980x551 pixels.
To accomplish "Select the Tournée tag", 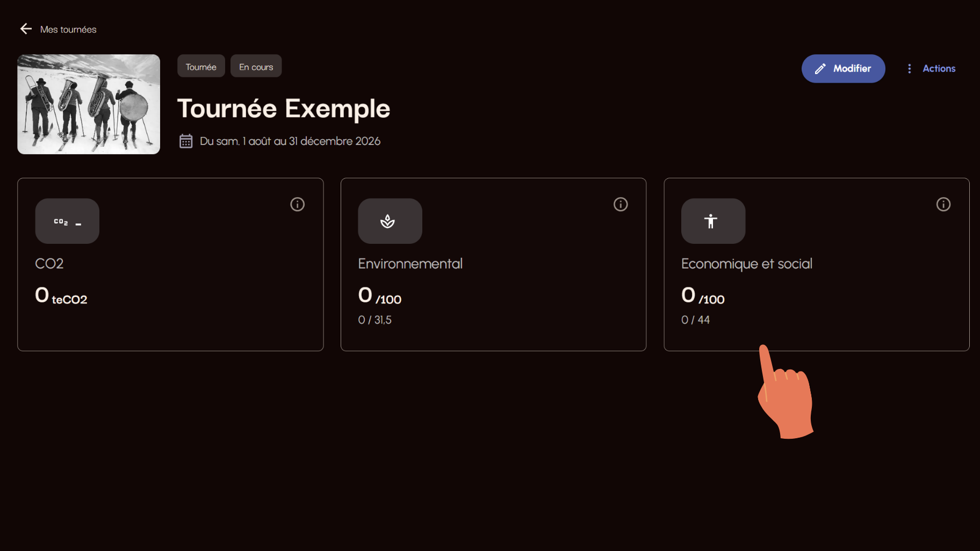I will pos(201,67).
